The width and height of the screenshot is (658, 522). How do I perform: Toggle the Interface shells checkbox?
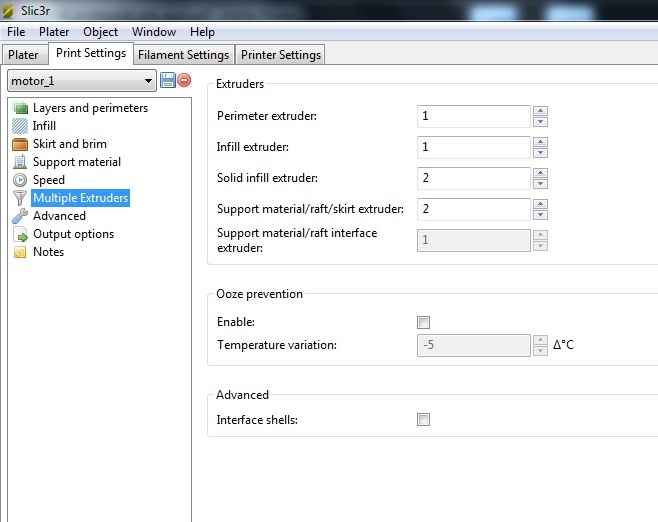423,419
